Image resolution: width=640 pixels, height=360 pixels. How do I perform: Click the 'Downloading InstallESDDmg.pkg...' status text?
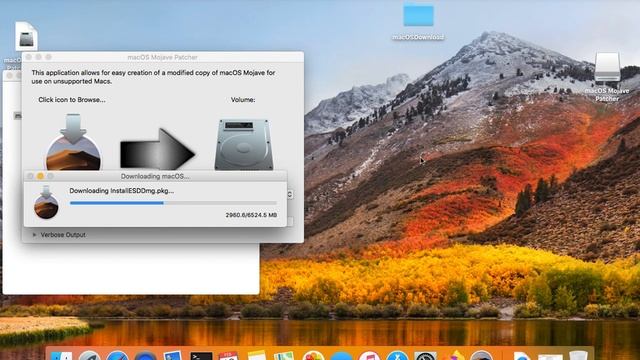click(x=122, y=191)
